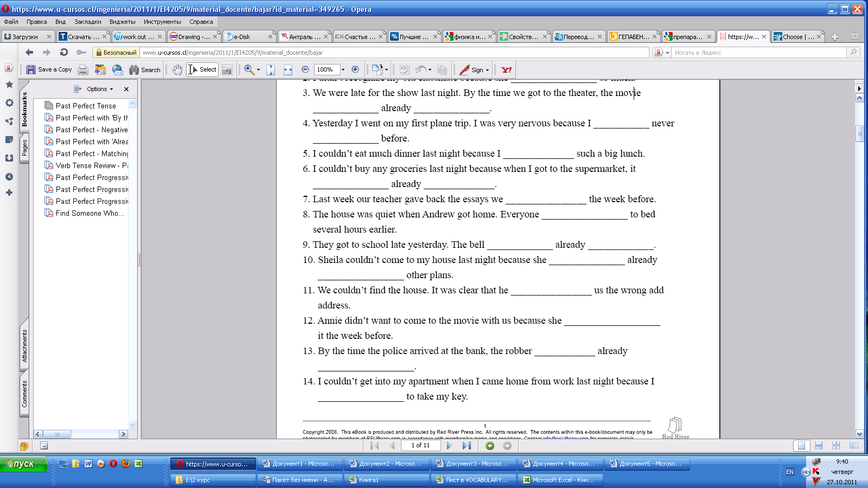This screenshot has height=488, width=868.
Task: Go to the last page button
Action: [x=467, y=446]
